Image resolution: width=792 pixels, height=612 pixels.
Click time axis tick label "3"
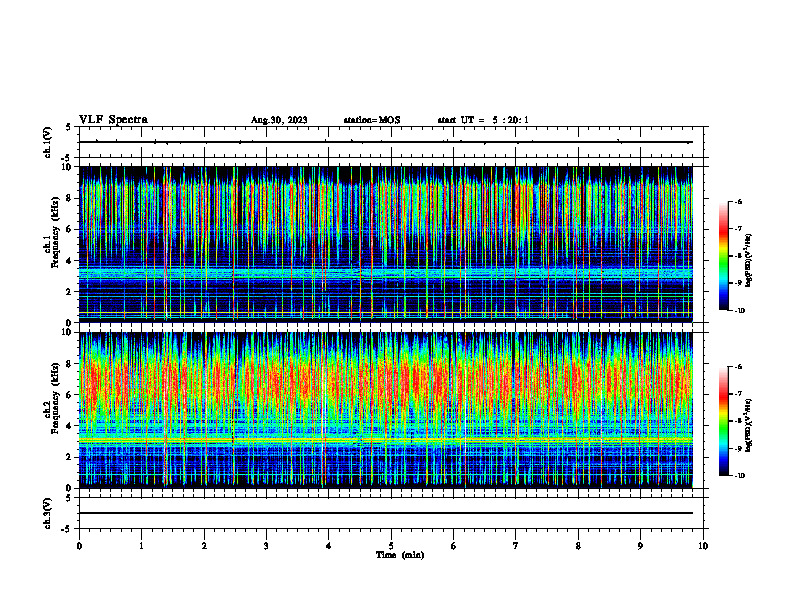(266, 546)
